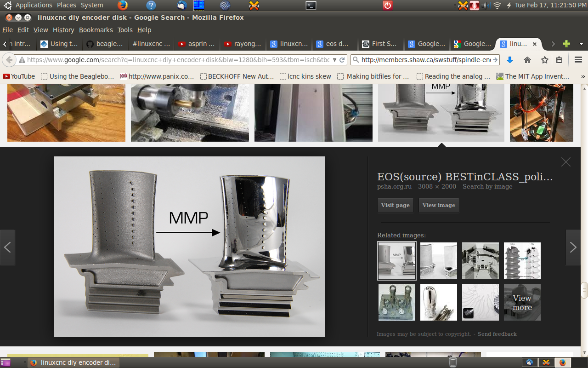Viewport: 588px width, 368px height.
Task: Show the next image with the right arrow
Action: point(573,247)
